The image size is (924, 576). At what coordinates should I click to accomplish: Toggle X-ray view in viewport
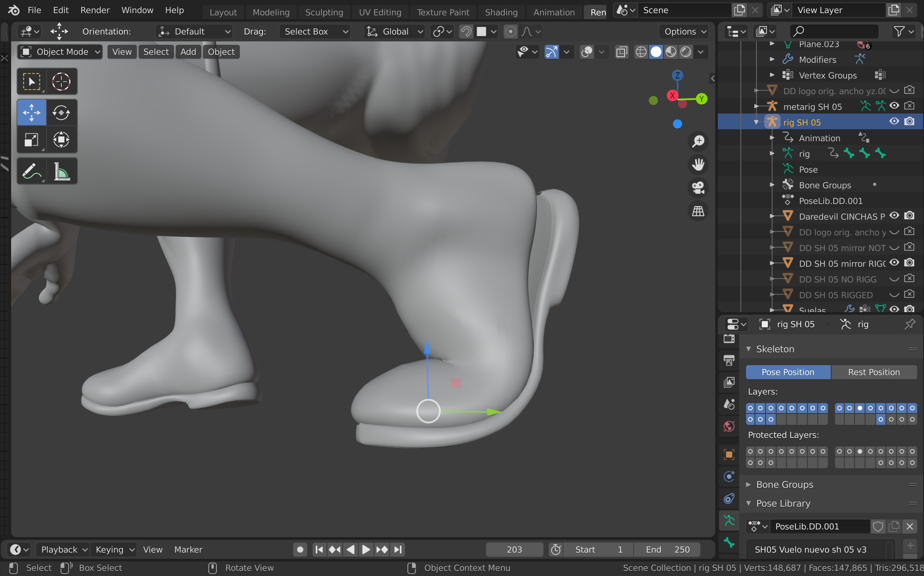[x=621, y=52]
